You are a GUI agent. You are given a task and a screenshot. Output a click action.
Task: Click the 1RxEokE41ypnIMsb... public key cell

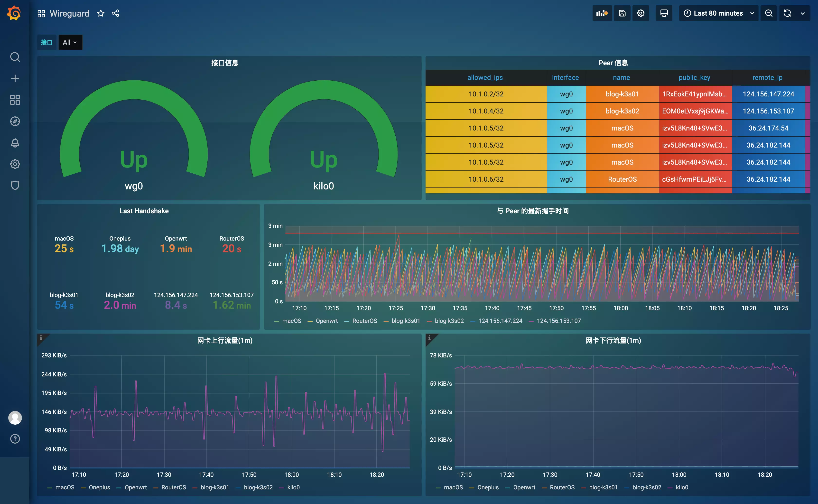click(x=695, y=94)
